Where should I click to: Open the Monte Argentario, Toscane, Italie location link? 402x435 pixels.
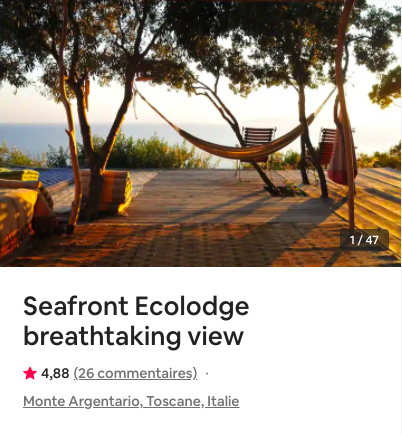tap(131, 401)
